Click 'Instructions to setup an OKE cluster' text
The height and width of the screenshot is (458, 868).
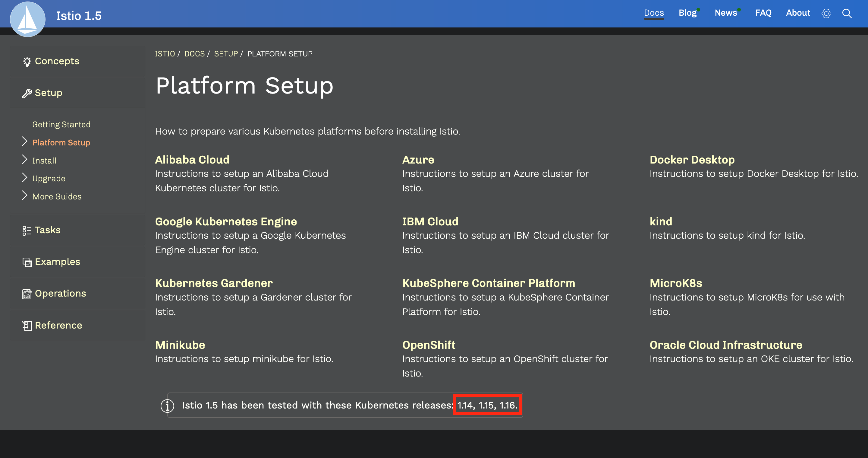(751, 359)
